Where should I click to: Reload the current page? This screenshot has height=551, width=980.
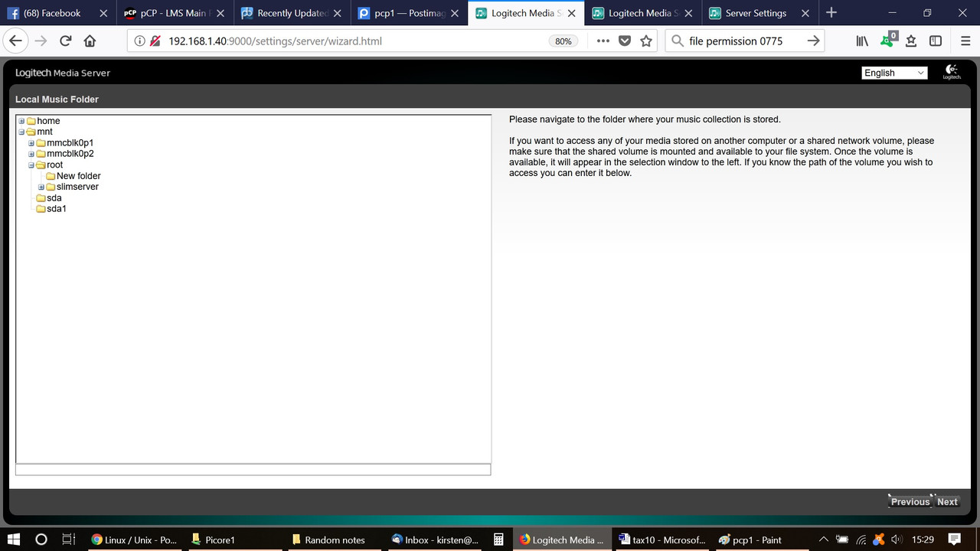(66, 41)
